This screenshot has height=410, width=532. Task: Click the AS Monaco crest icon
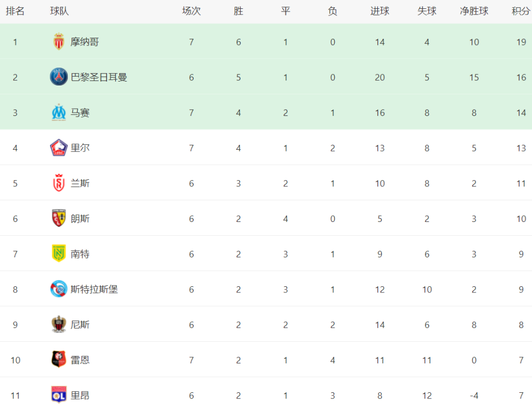[x=59, y=42]
